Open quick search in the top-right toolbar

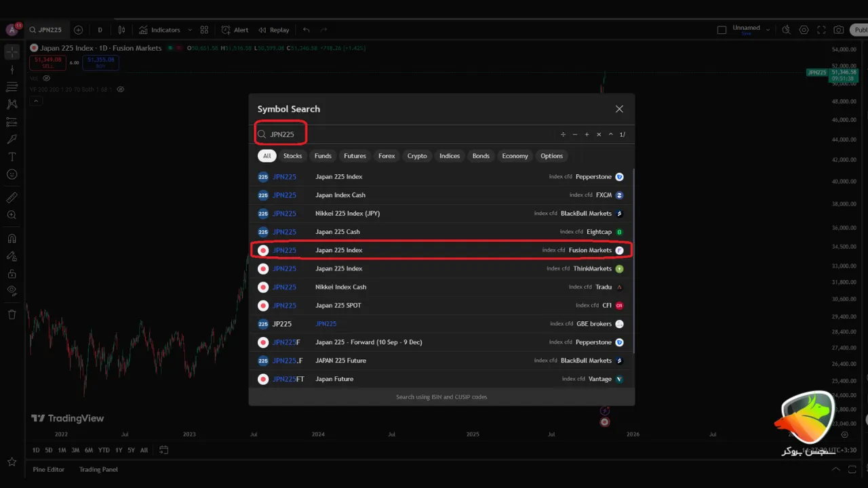(x=786, y=30)
